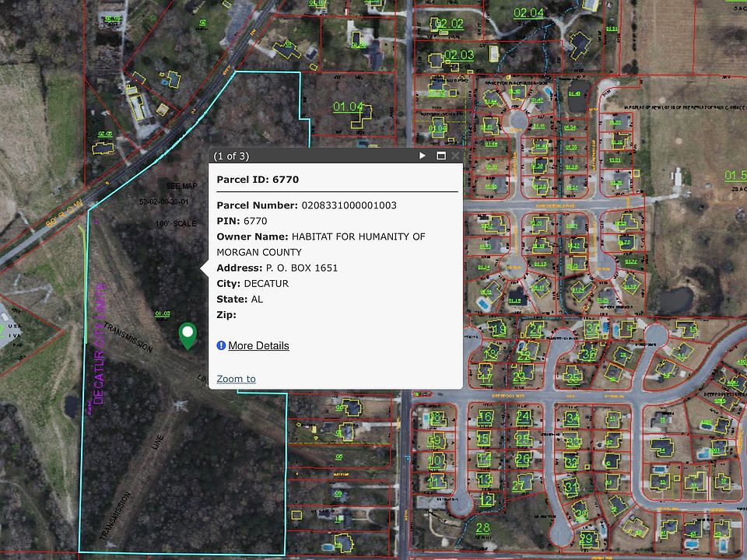Click the "Parcel ID: 6770" heading
The width and height of the screenshot is (747, 560).
[x=258, y=180]
